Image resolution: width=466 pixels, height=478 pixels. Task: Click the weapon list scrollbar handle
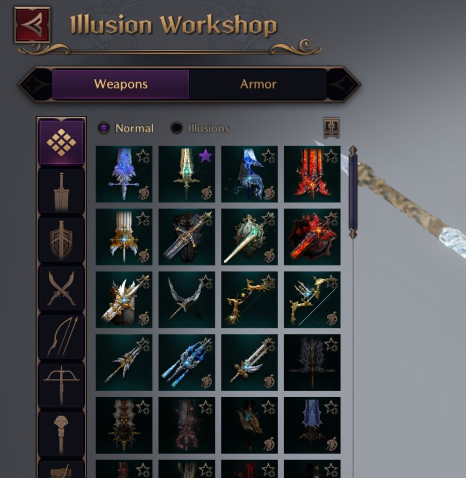point(353,192)
